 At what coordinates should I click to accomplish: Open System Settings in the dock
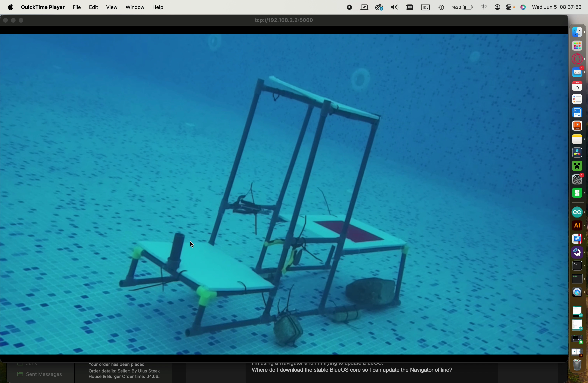tap(577, 179)
